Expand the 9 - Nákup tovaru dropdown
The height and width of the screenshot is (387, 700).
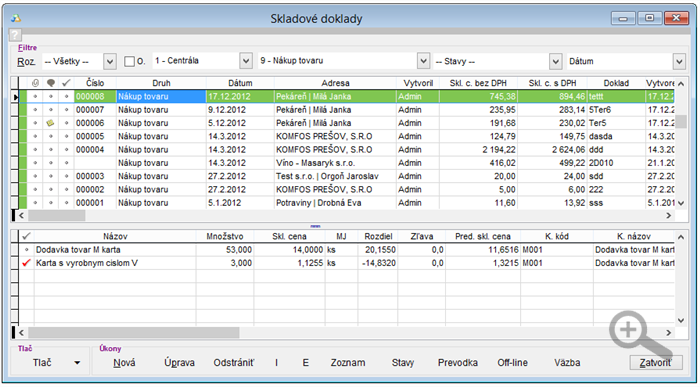(x=423, y=61)
